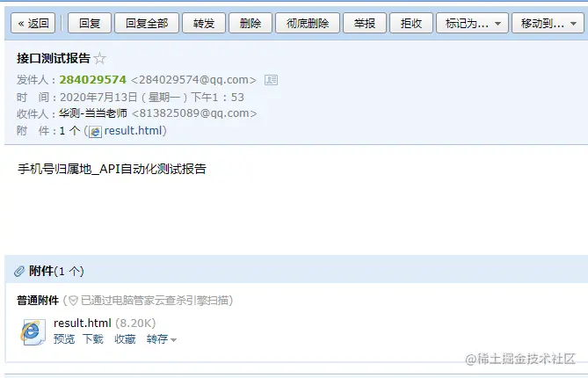588x378 pixels.
Task: Open the 转存 dropdown menu
Action: pyautogui.click(x=161, y=339)
